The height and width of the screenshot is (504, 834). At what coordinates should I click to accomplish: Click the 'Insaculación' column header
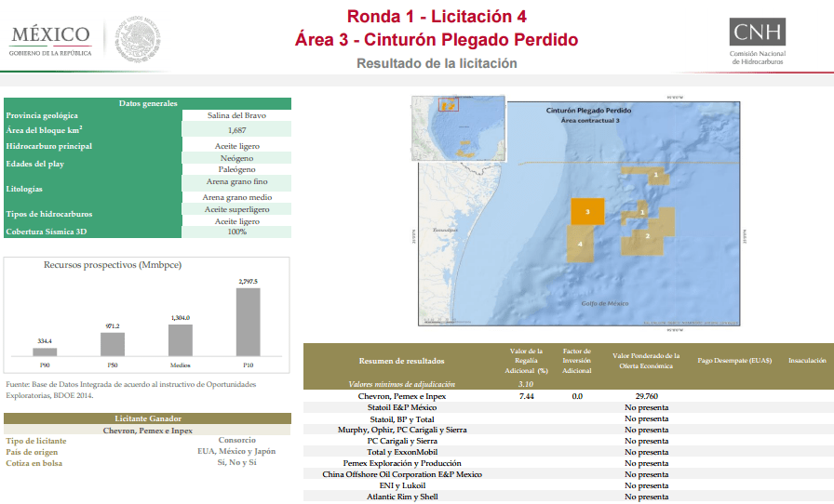807,361
